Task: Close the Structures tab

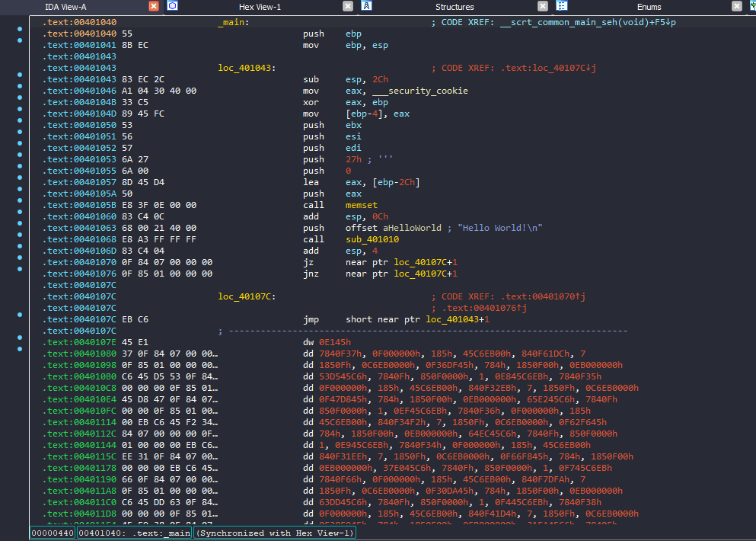Action: pyautogui.click(x=543, y=6)
